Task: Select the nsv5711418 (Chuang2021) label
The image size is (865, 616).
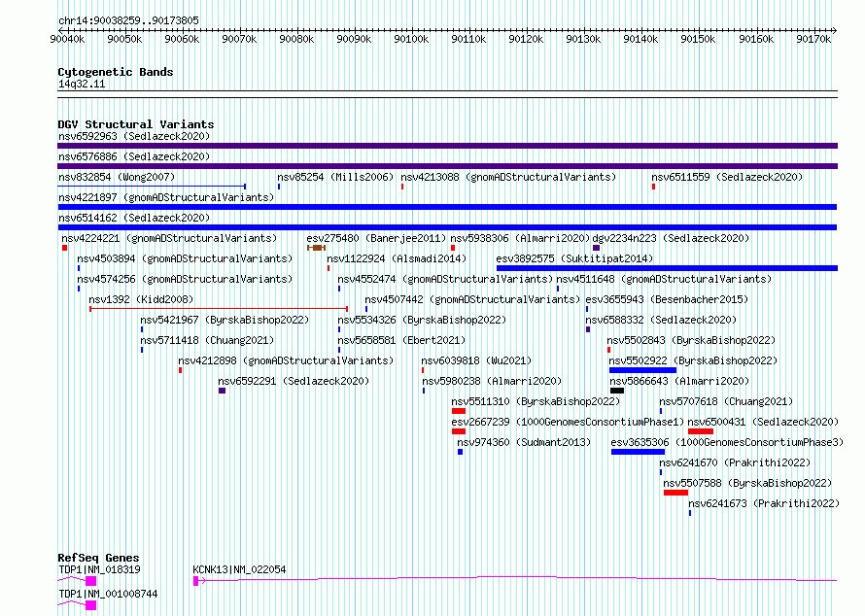Action: [x=207, y=340]
